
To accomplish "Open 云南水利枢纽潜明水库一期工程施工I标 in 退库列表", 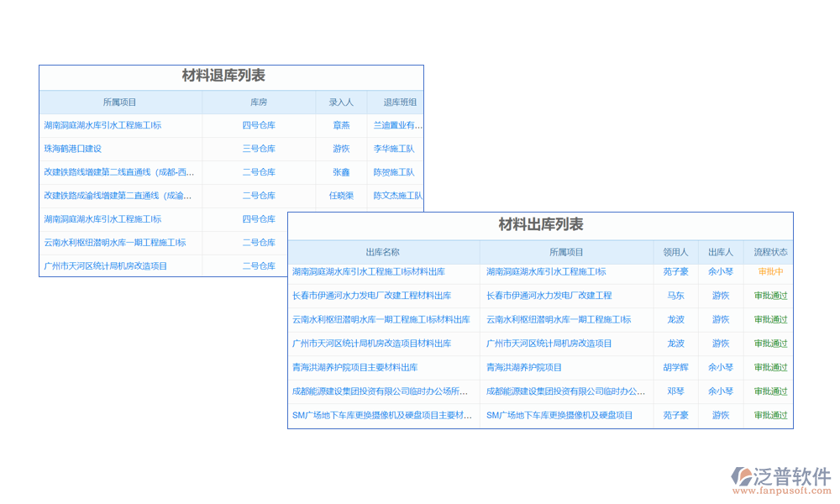I will pyautogui.click(x=114, y=243).
